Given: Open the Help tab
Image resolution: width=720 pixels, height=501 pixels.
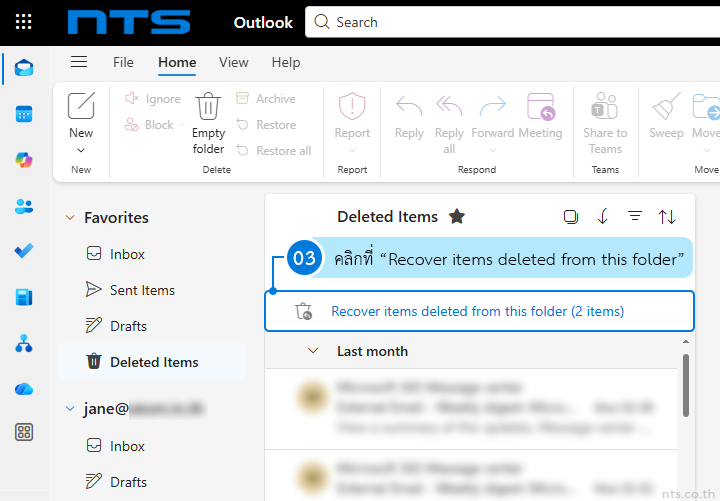Looking at the screenshot, I should point(286,62).
